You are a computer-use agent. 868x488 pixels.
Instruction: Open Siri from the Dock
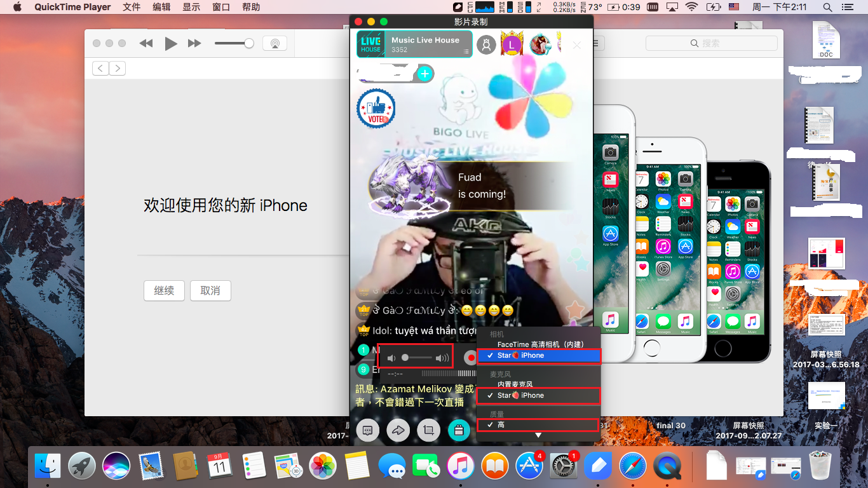point(116,466)
